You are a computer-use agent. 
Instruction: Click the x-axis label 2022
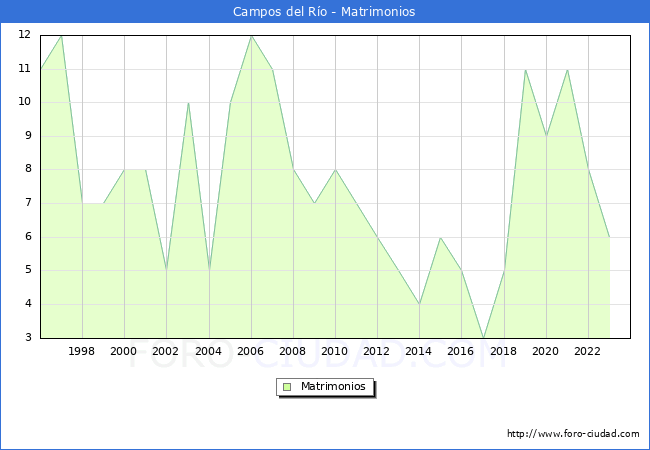587,351
